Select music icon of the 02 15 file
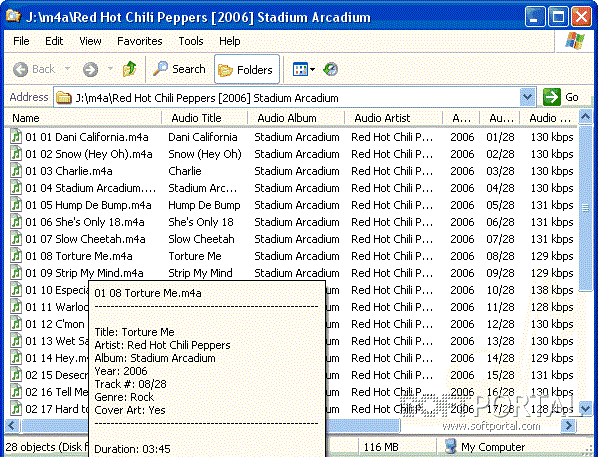 pos(16,375)
